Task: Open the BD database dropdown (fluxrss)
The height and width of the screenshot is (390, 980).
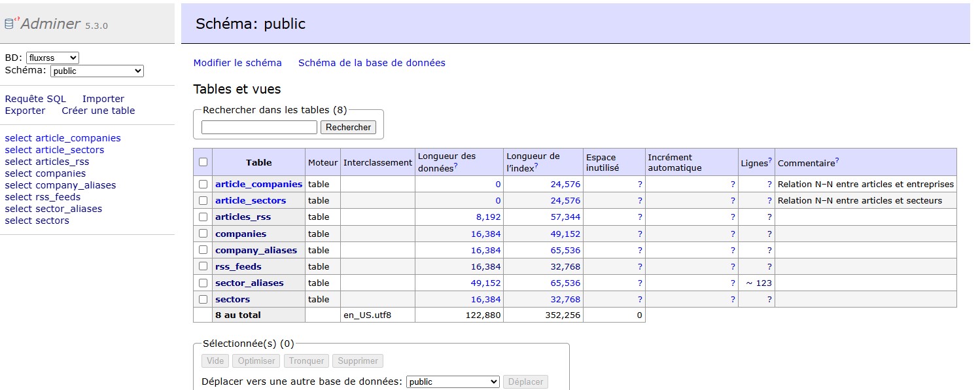Action: tap(52, 58)
